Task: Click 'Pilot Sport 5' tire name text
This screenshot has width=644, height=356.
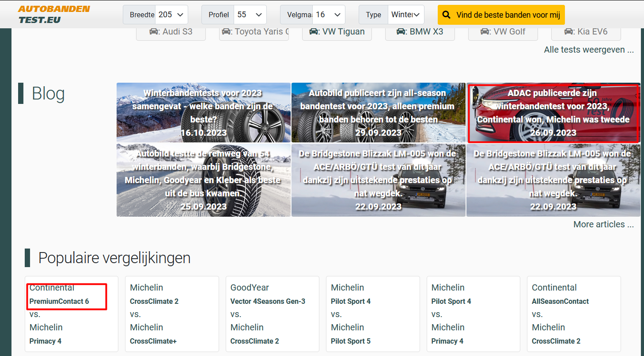Action: pos(351,341)
